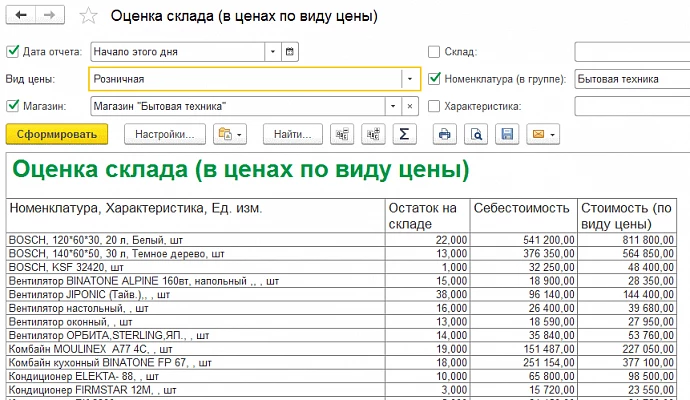The width and height of the screenshot is (690, 400).
Task: Print the report with the printer icon
Action: (x=444, y=134)
